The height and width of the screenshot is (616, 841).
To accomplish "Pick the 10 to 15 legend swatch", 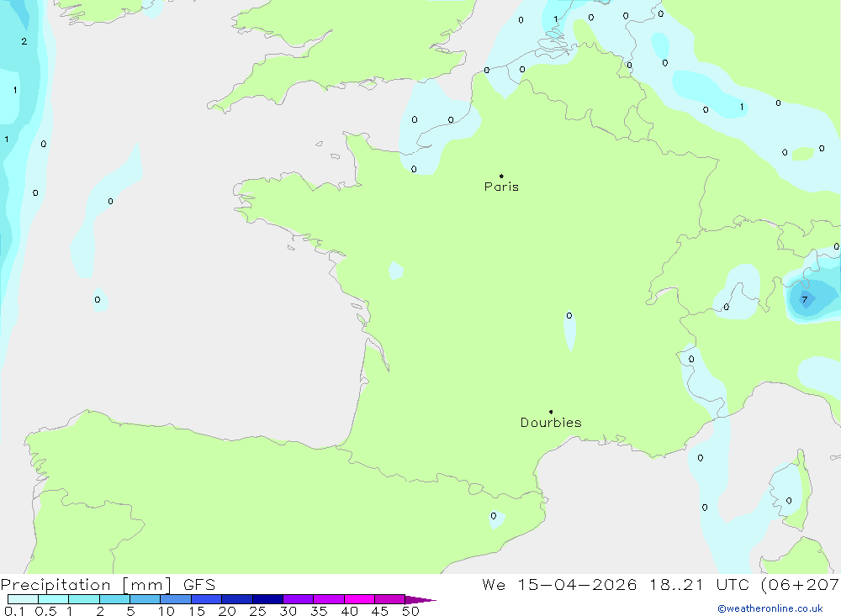I will [176, 599].
